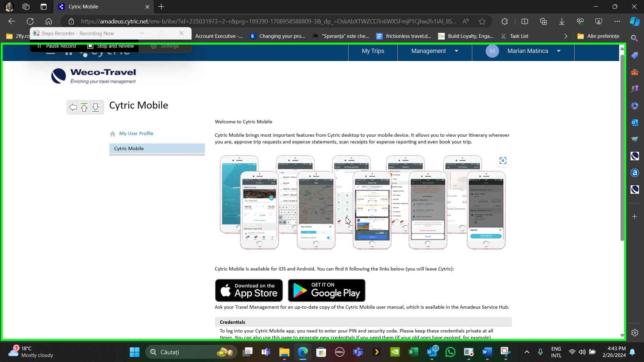Click the visual search icon on phone image
Screen dimensions: 644x362
coord(503,161)
